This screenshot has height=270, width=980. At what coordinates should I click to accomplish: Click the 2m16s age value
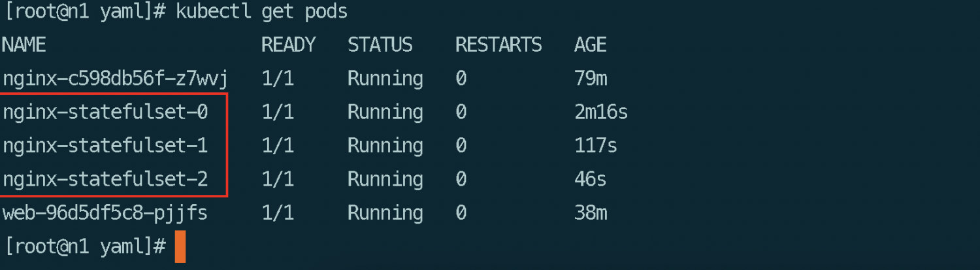(601, 112)
